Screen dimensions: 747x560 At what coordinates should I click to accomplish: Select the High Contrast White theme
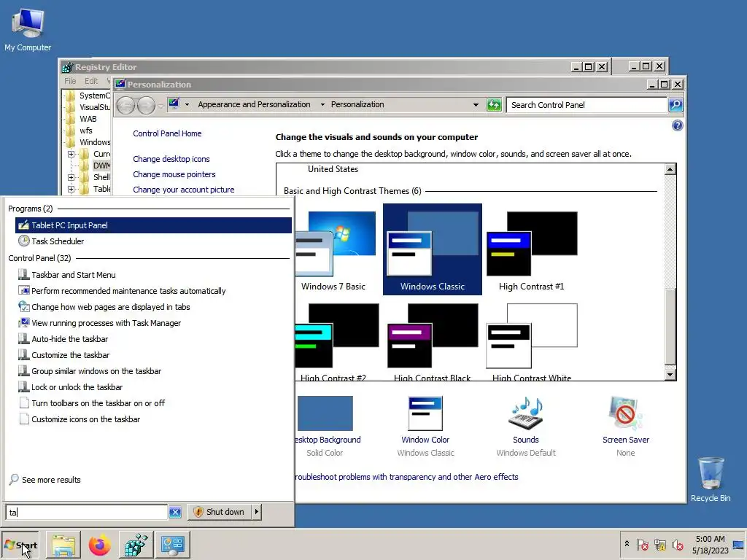coord(531,341)
